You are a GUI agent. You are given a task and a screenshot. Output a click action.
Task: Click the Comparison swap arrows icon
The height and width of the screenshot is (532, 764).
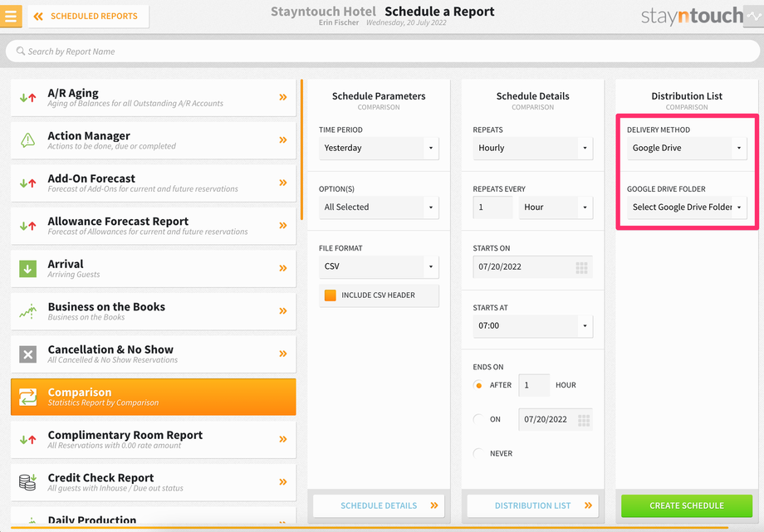pyautogui.click(x=27, y=397)
